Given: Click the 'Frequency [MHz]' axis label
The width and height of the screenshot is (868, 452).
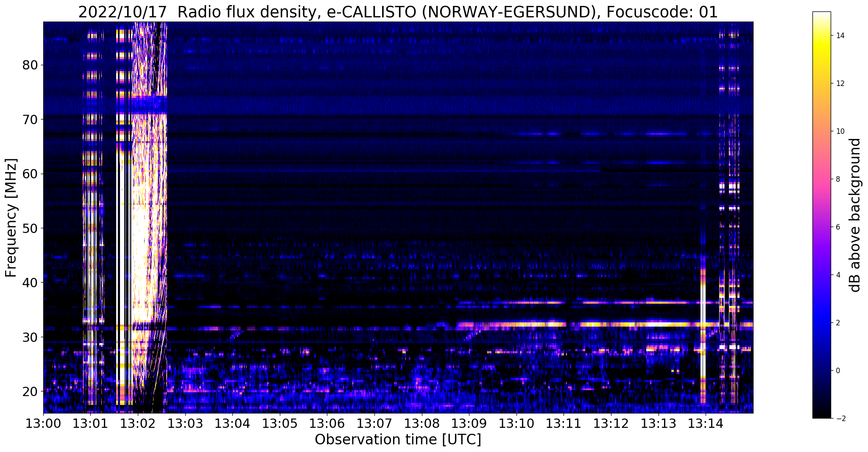Looking at the screenshot, I should [x=11, y=218].
